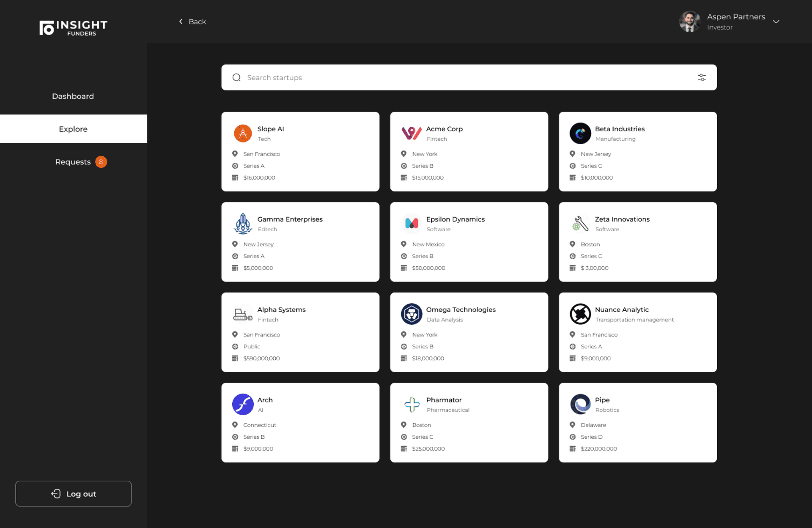812x528 pixels.
Task: Click the Pharmator green cross logo
Action: pos(411,405)
